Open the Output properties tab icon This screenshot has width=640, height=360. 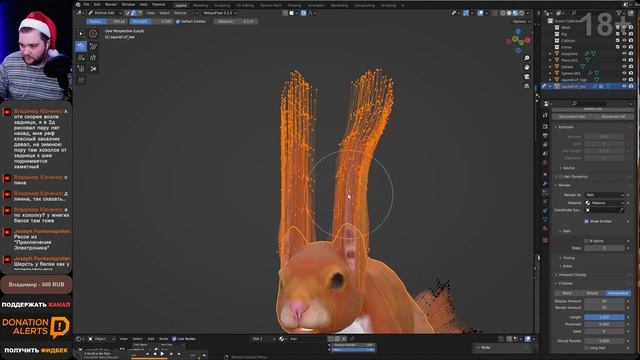(x=545, y=136)
